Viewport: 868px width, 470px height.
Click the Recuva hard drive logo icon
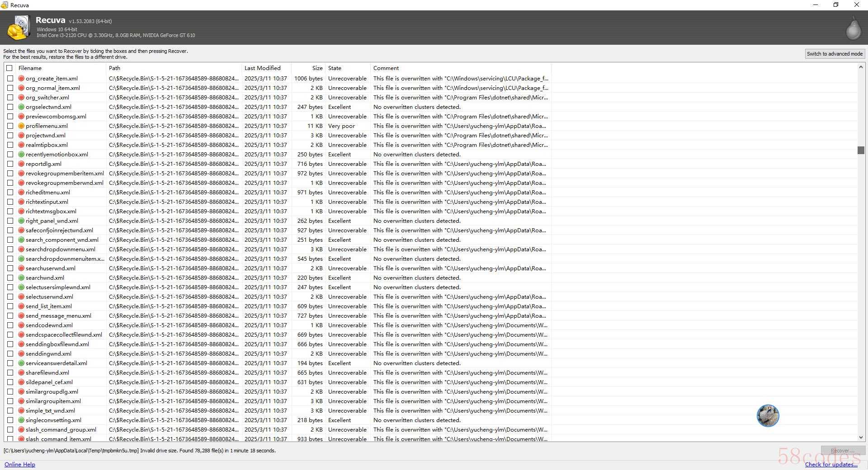click(x=18, y=28)
